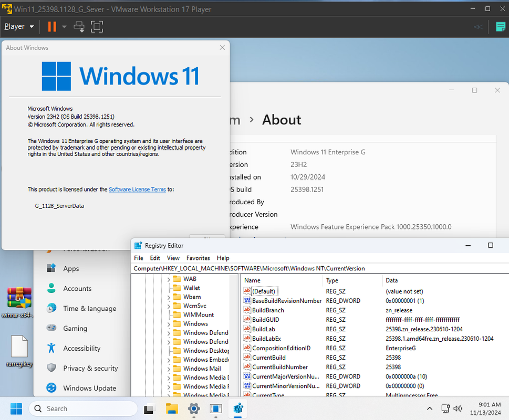509x420 pixels.
Task: Open Registry Editor File menu
Action: (x=139, y=258)
